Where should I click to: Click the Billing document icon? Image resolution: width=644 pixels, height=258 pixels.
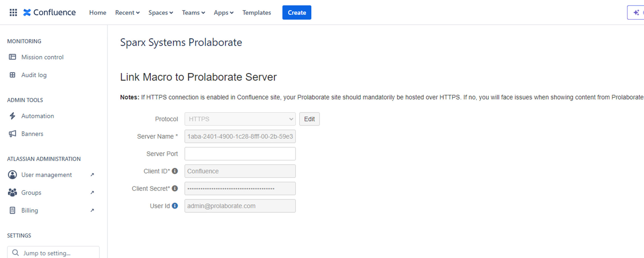click(x=12, y=210)
